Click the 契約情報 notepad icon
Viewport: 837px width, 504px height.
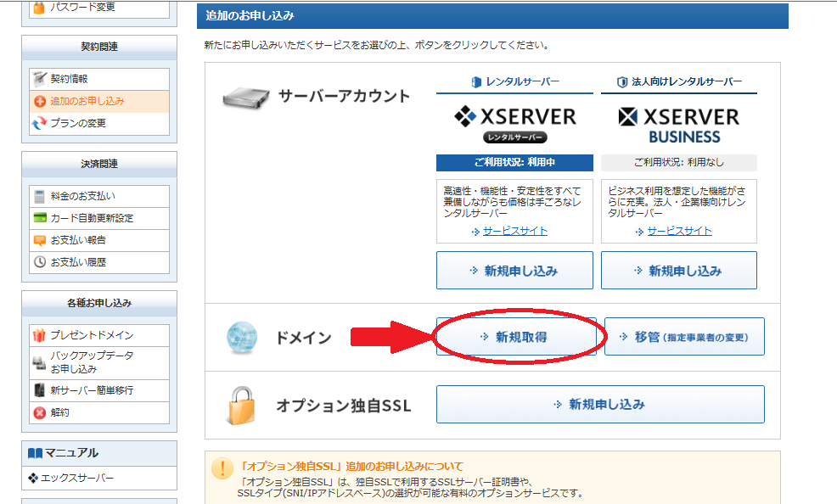pos(39,79)
